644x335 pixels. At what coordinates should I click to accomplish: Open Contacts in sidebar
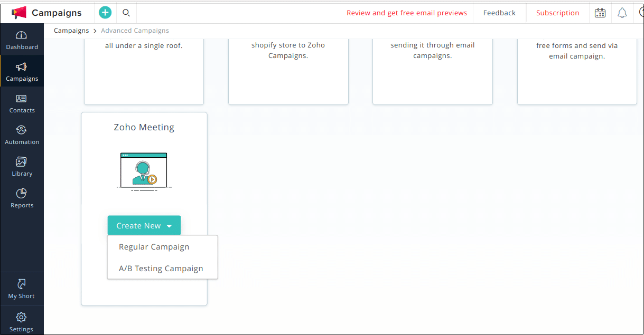[22, 103]
